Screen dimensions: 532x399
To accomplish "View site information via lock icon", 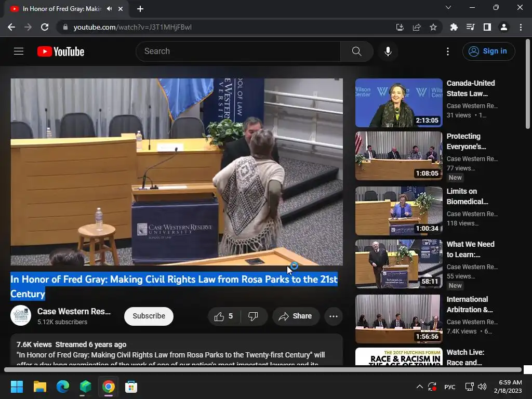I will (x=65, y=27).
